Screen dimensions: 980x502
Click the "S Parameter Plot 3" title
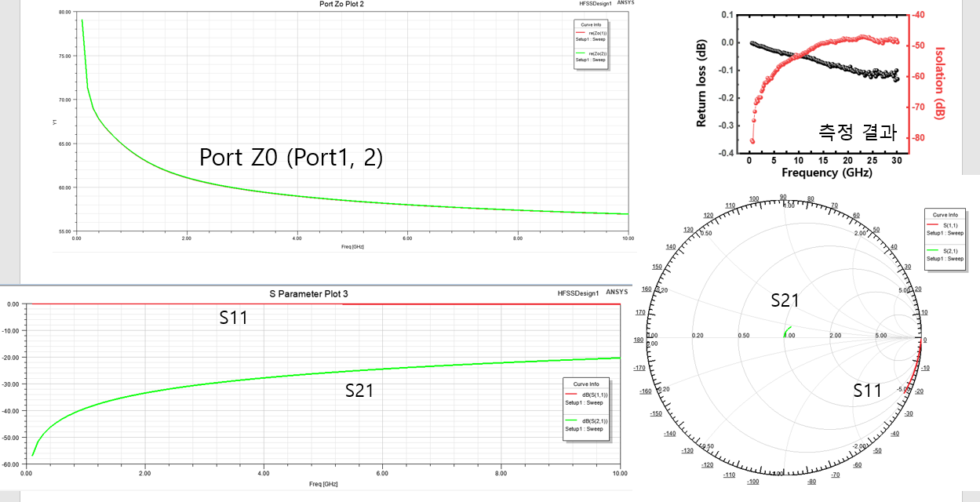click(308, 294)
